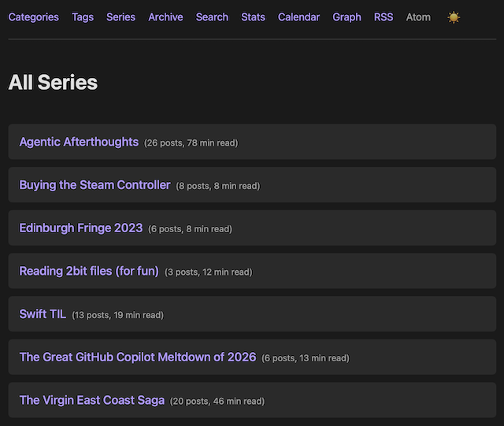Open Buying the Steam Controller series
The image size is (504, 426).
tap(94, 185)
